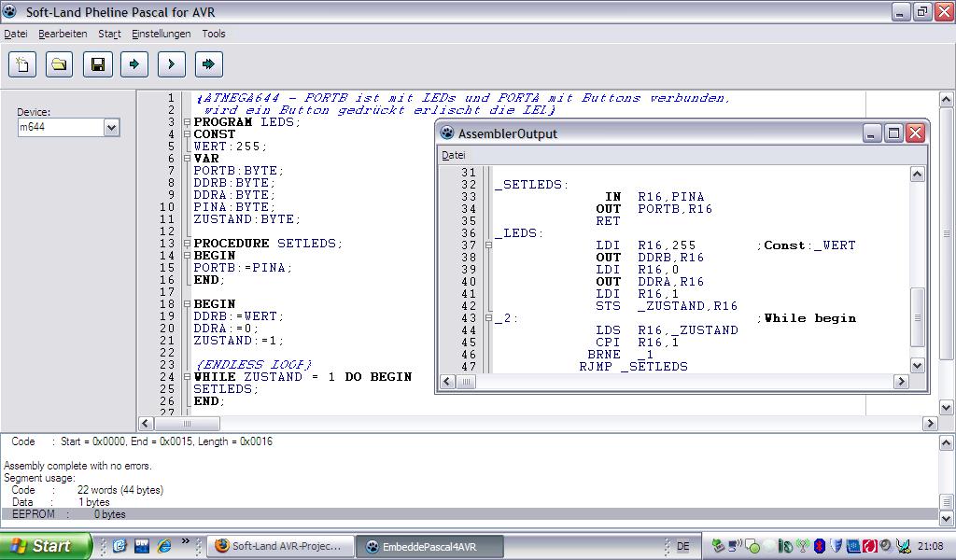Maximize the AssemblerOutput window
This screenshot has width=956, height=560.
click(x=893, y=133)
